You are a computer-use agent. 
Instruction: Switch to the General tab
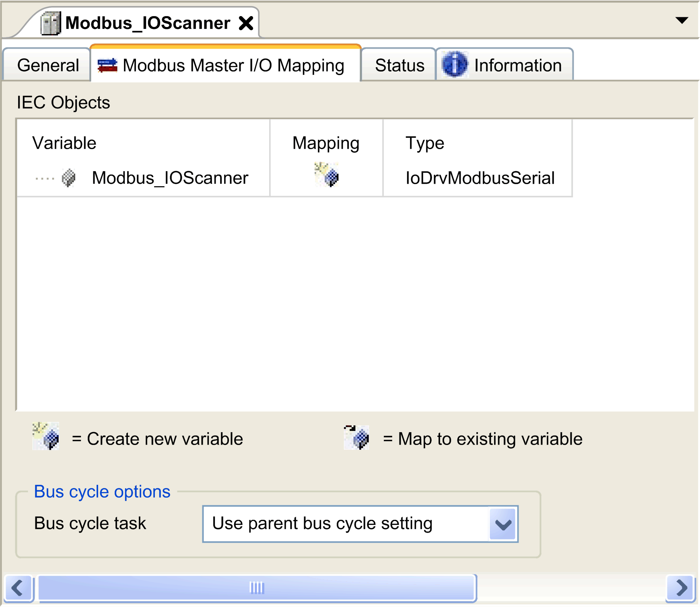47,65
